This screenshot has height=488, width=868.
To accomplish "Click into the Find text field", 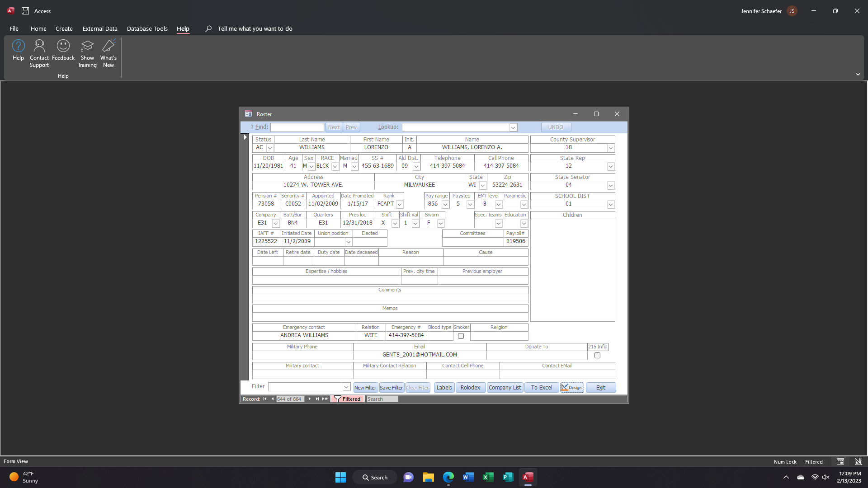I will (297, 127).
